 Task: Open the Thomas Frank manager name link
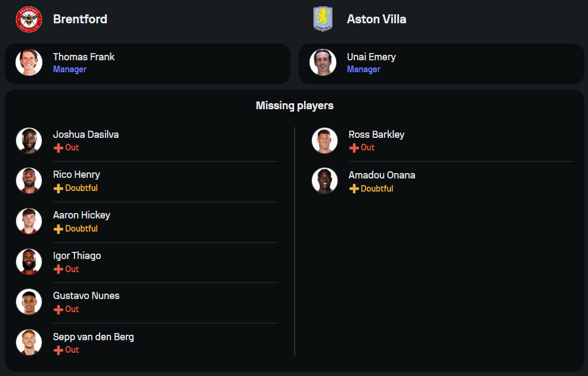(x=83, y=57)
